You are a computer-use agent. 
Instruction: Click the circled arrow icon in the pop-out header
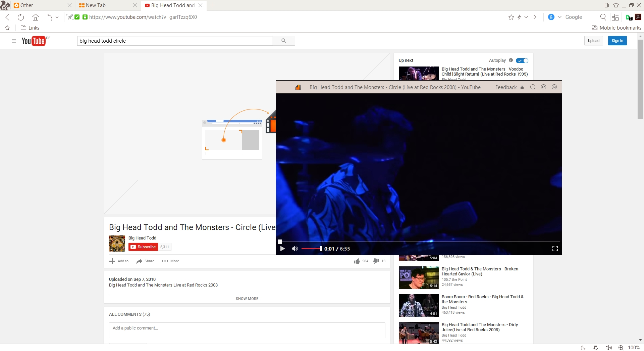pos(543,87)
